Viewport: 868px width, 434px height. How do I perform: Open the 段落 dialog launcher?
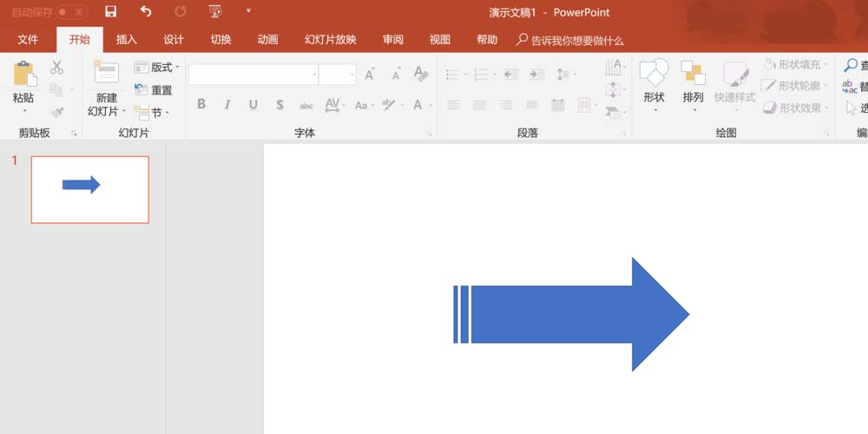623,134
